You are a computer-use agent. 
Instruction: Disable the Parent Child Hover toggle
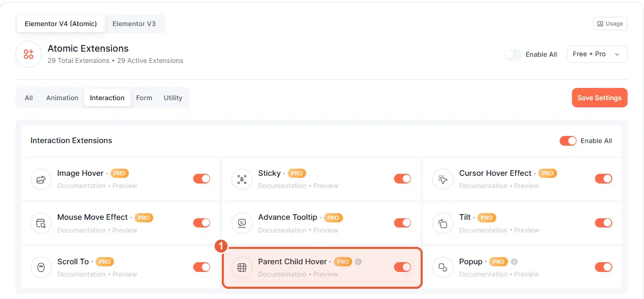click(402, 267)
